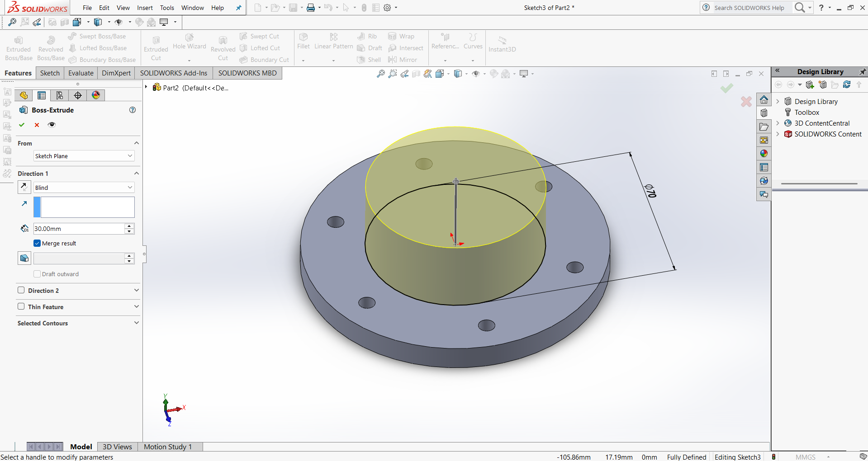Image resolution: width=868 pixels, height=461 pixels.
Task: Collapse the From section
Action: pos(136,143)
